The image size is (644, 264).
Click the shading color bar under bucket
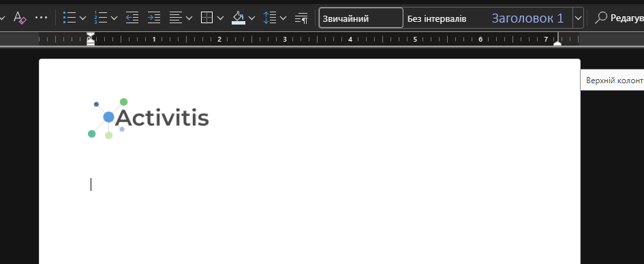point(239,23)
